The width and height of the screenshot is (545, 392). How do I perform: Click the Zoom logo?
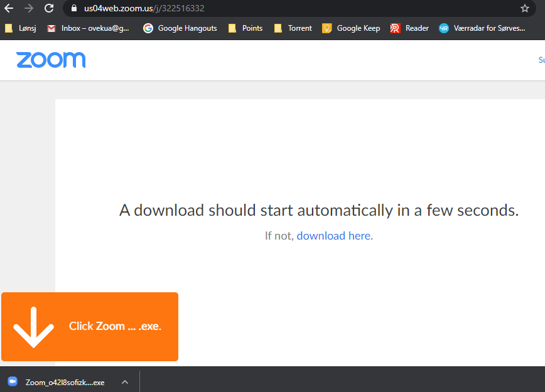coord(51,60)
